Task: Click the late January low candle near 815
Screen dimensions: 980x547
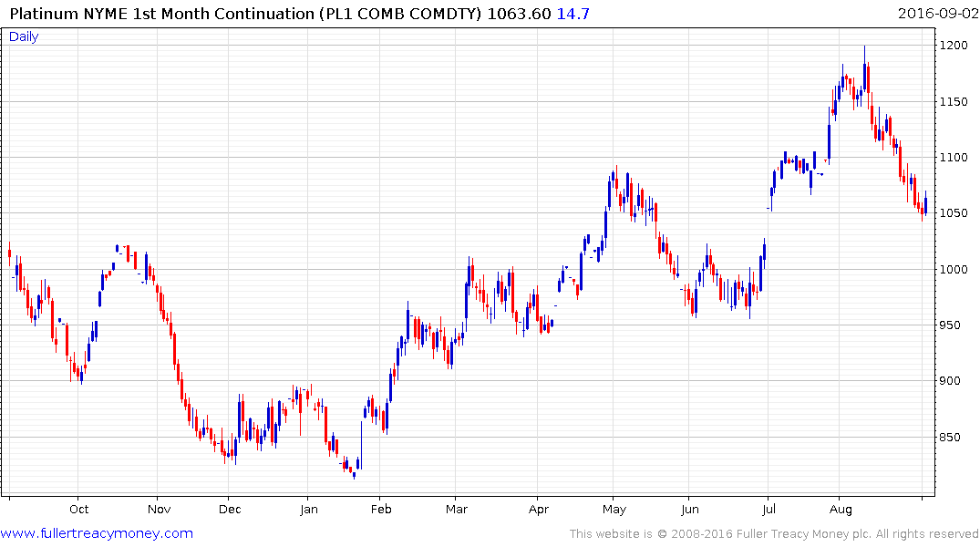Action: (355, 474)
